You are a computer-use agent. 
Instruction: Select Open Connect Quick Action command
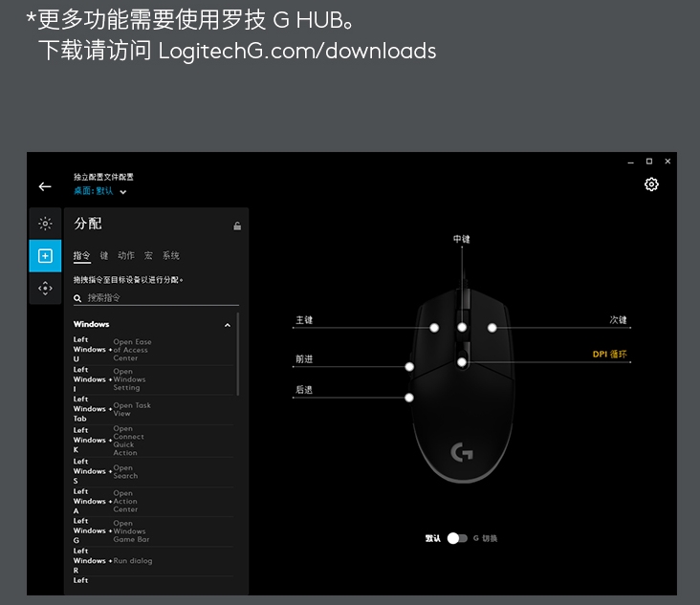click(153, 441)
